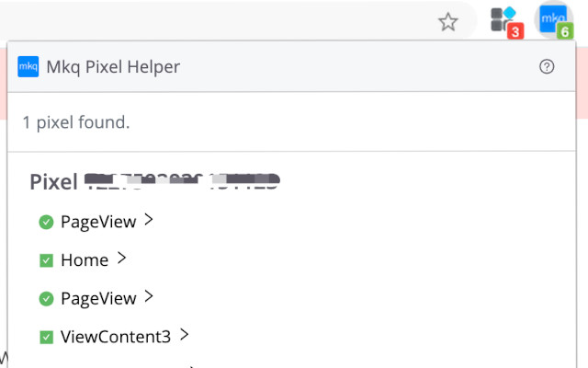Viewport: 588px width, 368px height.
Task: Expand the second PageView event chevron
Action: [149, 297]
